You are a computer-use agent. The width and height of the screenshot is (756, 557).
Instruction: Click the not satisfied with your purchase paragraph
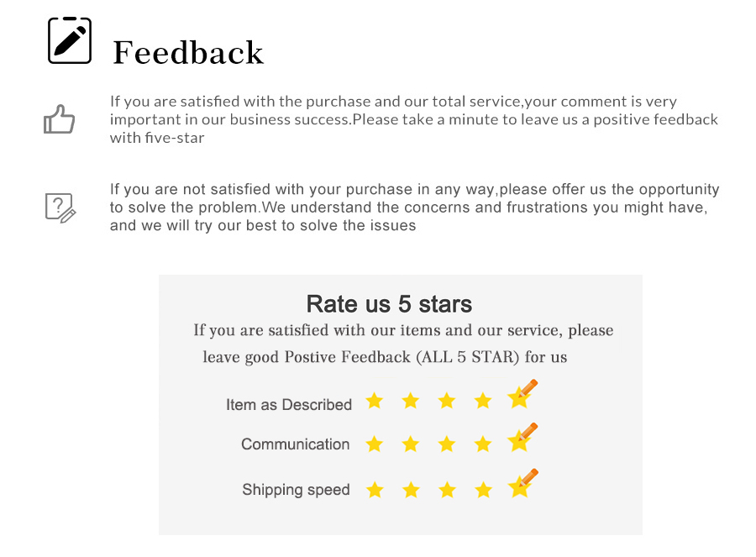click(x=414, y=208)
